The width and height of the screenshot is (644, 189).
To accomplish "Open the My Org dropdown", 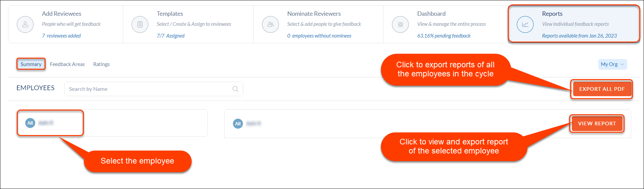I will (612, 64).
